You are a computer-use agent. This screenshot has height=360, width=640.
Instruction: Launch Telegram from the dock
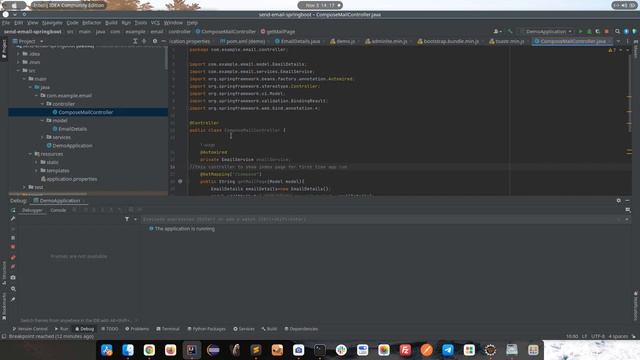[448, 350]
